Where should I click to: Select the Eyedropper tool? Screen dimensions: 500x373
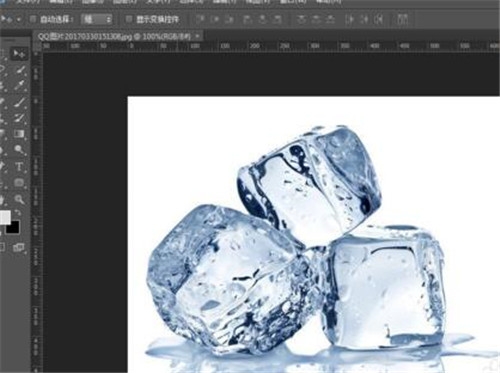(x=19, y=86)
